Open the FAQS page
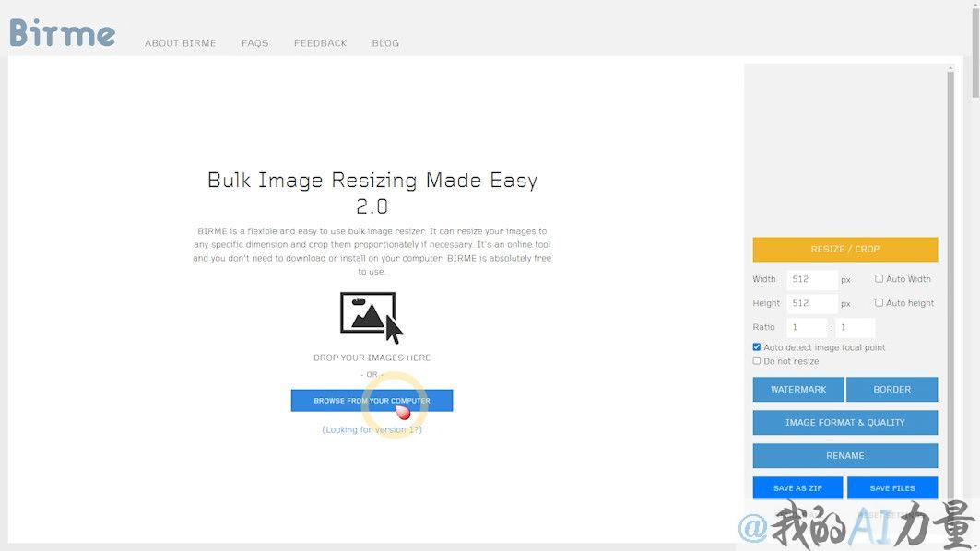The image size is (980, 551). [255, 43]
